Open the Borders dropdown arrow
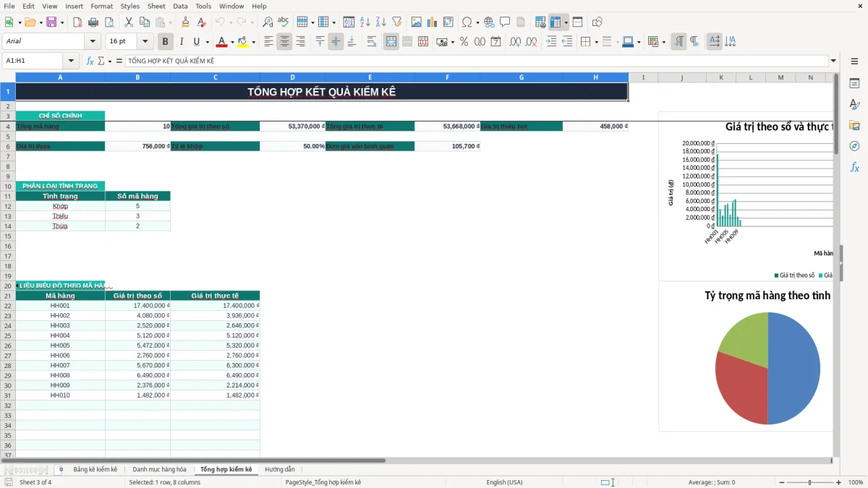This screenshot has height=488, width=868. 596,42
